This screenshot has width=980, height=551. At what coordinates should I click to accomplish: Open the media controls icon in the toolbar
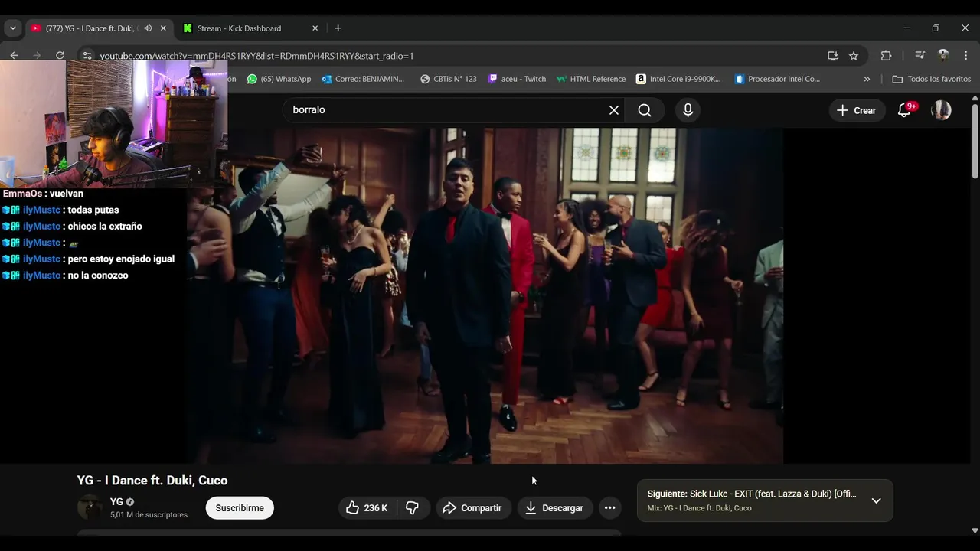[x=920, y=55]
